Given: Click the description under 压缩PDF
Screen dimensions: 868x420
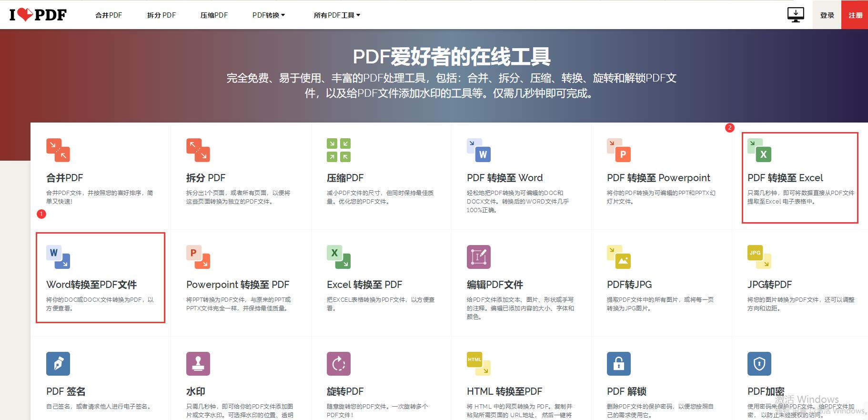Looking at the screenshot, I should 380,197.
